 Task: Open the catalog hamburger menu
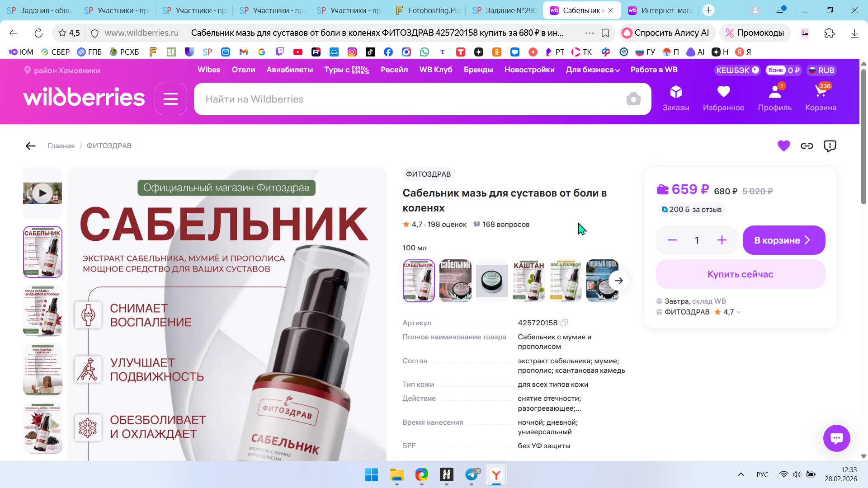coord(171,99)
